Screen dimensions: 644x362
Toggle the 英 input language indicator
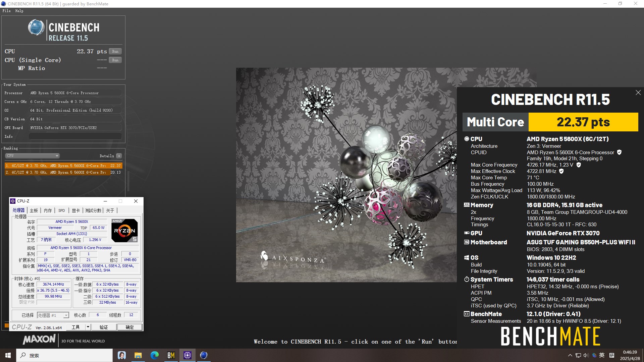pyautogui.click(x=602, y=355)
